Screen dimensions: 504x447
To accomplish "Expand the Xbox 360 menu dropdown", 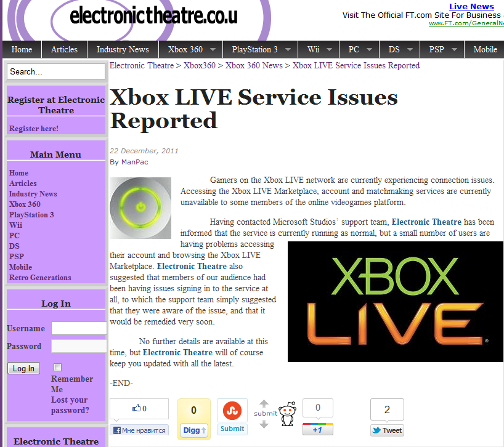I will coord(213,50).
